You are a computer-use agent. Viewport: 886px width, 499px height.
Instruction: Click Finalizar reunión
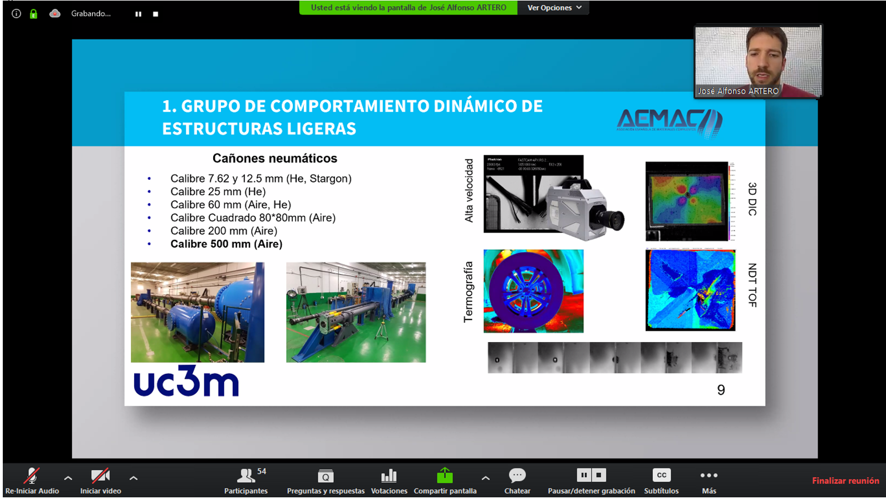click(x=845, y=480)
